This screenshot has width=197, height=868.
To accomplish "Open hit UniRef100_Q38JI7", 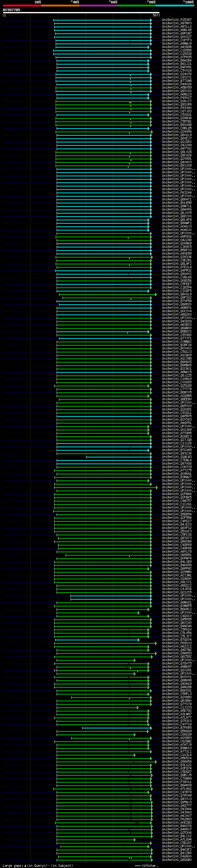I will [177, 101].
